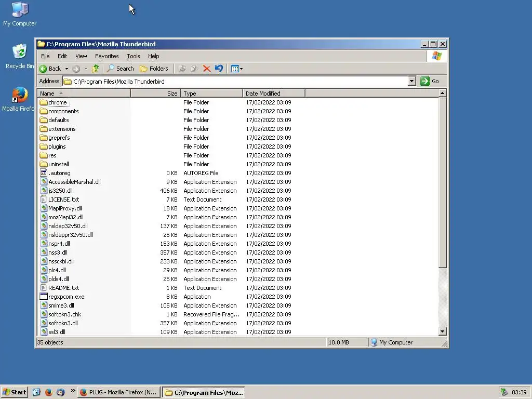Viewport: 532px width, 399px height.
Task: Select the Mozilla Firefox desktop shortcut
Action: point(19,99)
